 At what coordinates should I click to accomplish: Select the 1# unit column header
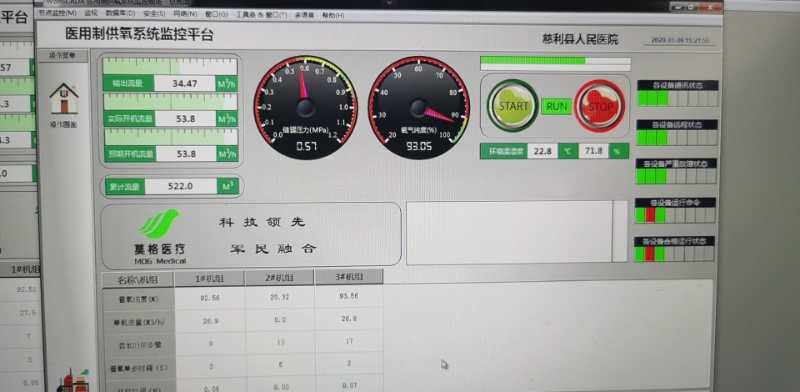pos(209,279)
